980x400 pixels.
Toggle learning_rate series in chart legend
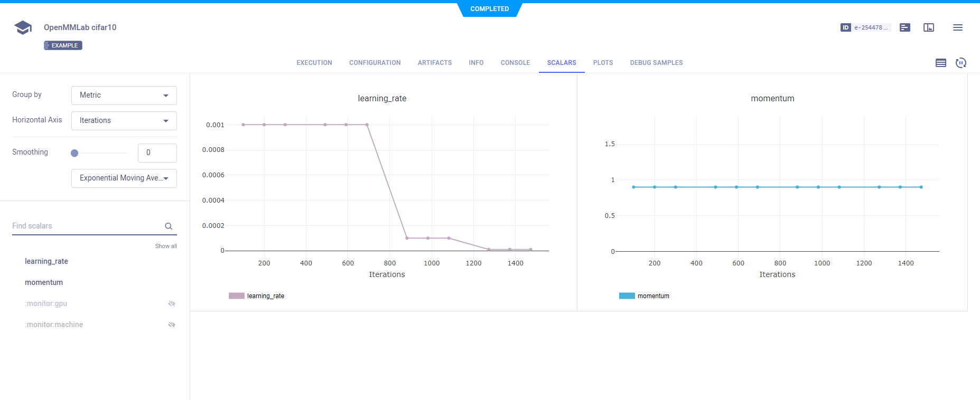pyautogui.click(x=257, y=296)
